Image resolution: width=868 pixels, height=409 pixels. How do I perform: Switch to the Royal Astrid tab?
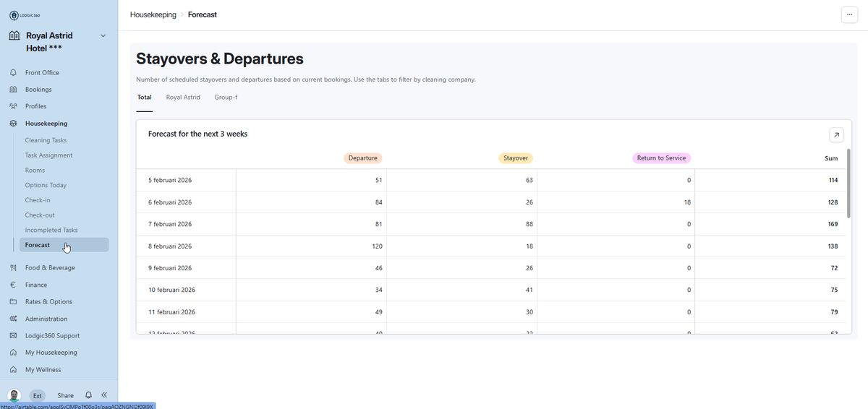[183, 97]
